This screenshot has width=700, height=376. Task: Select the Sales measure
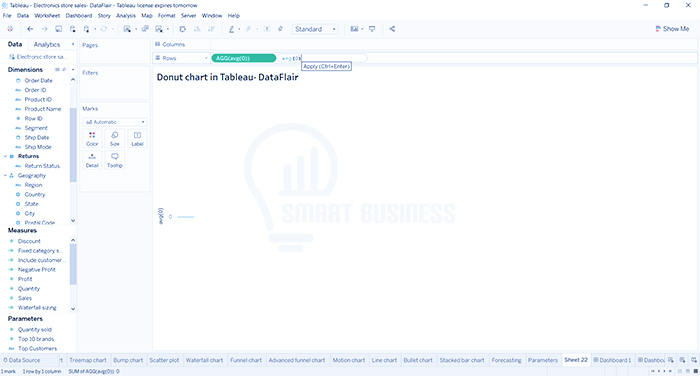(25, 298)
